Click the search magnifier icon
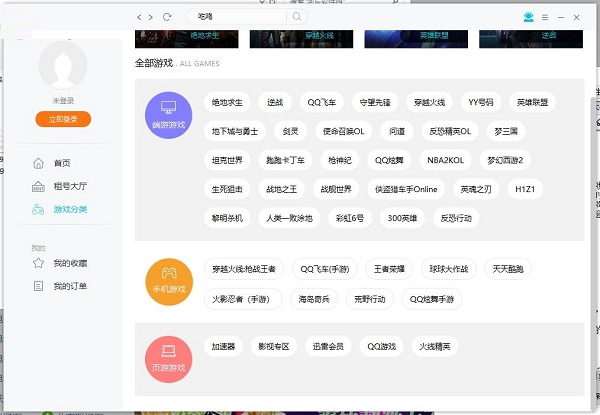 (297, 16)
